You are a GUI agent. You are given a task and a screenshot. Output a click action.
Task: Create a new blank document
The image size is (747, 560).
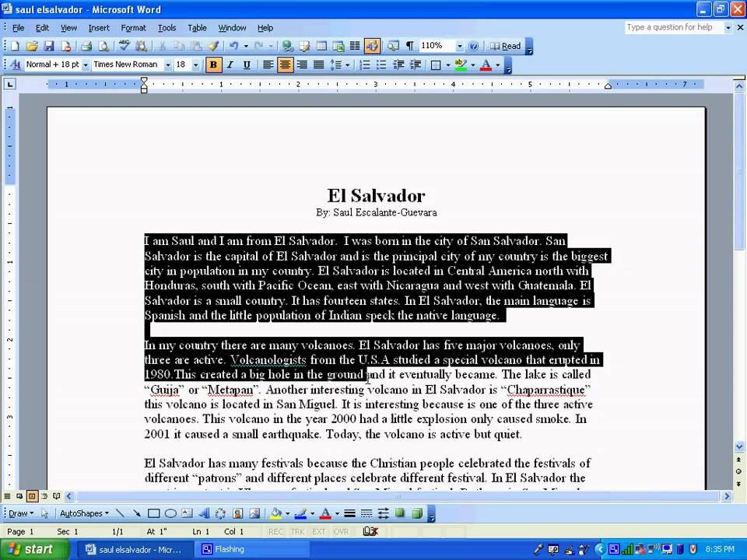(x=15, y=46)
